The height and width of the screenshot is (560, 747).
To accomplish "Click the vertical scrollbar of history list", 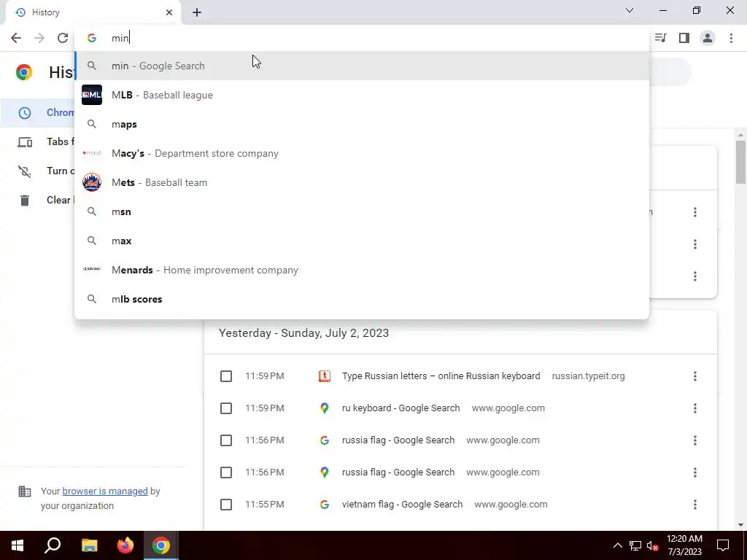I will point(740,162).
